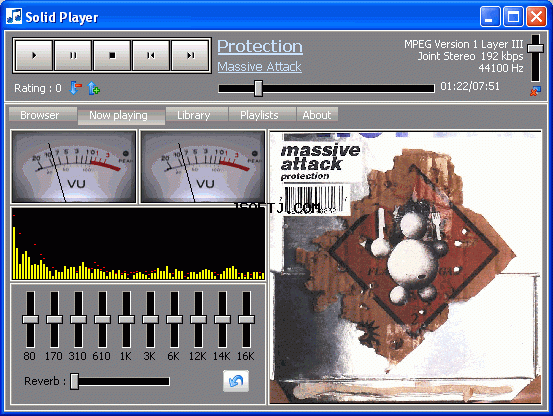Reset equalizer with the undo arrow button

[x=236, y=381]
